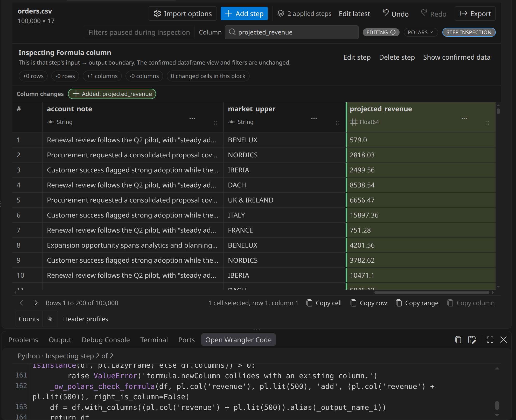The width and height of the screenshot is (516, 420).
Task: Click Copy cell
Action: [x=324, y=303]
